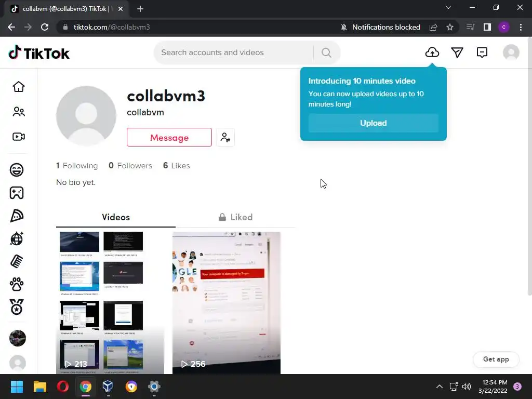Click the share page icon in address bar
This screenshot has width=532, height=399.
coord(433,27)
